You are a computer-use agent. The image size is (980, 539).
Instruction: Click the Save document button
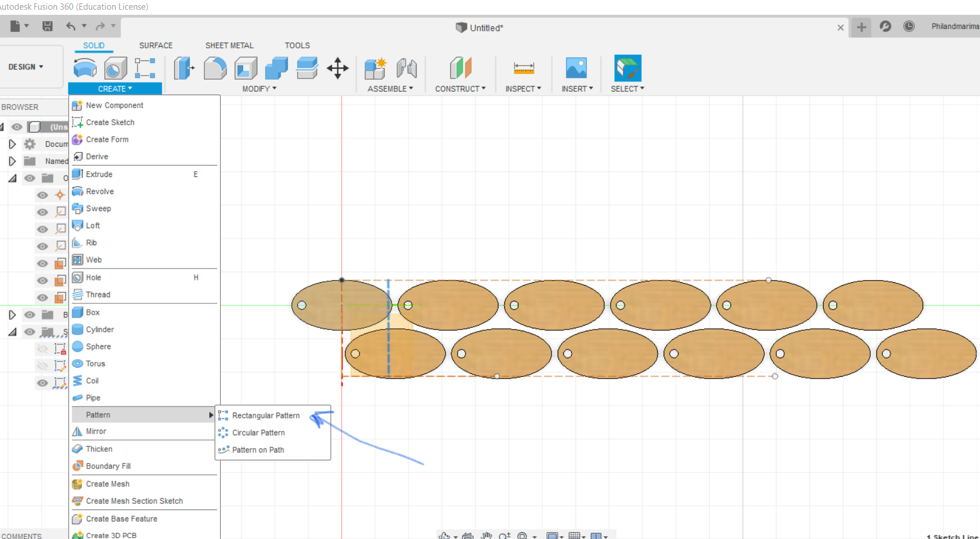[x=48, y=26]
